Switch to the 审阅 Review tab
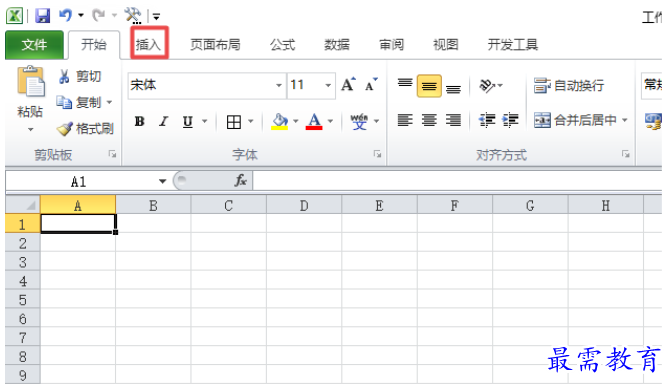The image size is (669, 391). 391,44
